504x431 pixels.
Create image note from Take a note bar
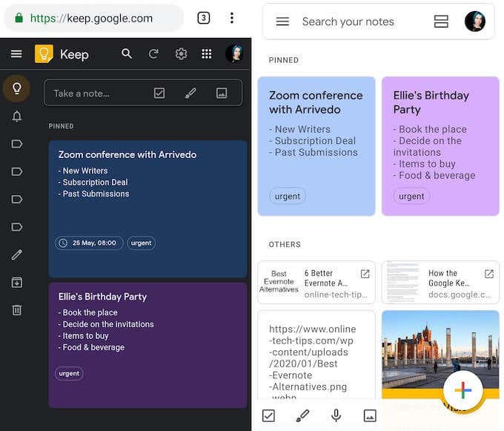tap(222, 93)
